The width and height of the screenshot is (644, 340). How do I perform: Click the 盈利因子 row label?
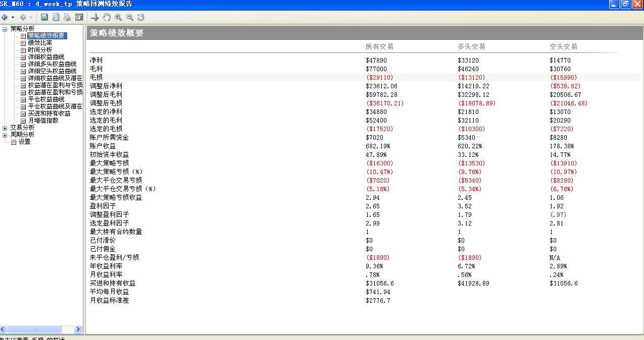click(x=103, y=206)
